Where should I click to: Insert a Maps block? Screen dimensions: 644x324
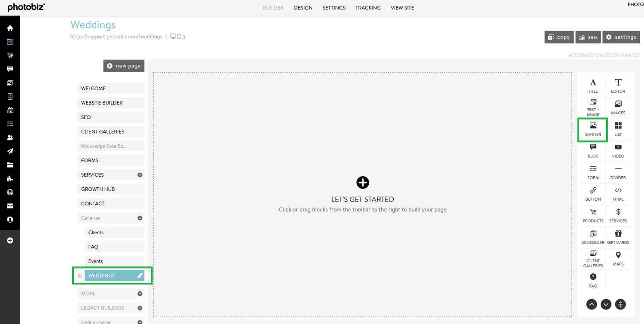click(x=618, y=258)
